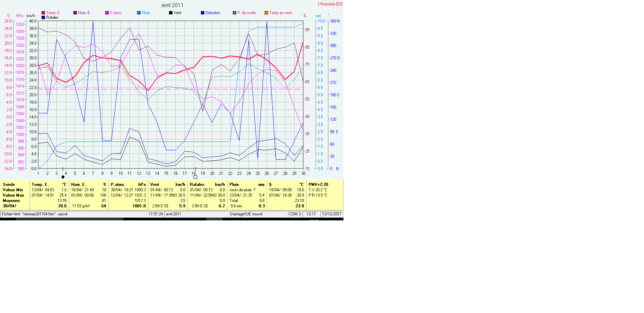This screenshot has width=644, height=313.
Task: Click the '180 S' label on direction axis
Action: click(x=335, y=95)
